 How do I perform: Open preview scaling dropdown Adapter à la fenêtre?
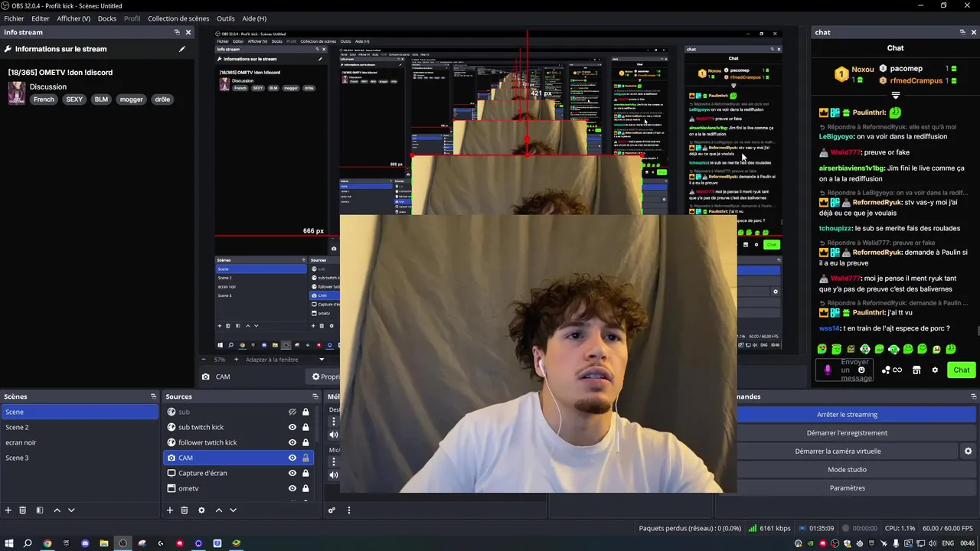click(285, 360)
